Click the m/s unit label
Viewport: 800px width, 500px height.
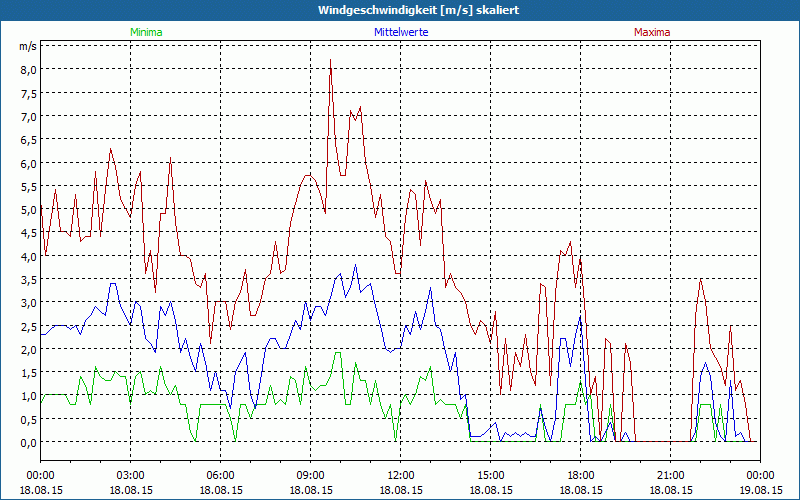pos(28,46)
